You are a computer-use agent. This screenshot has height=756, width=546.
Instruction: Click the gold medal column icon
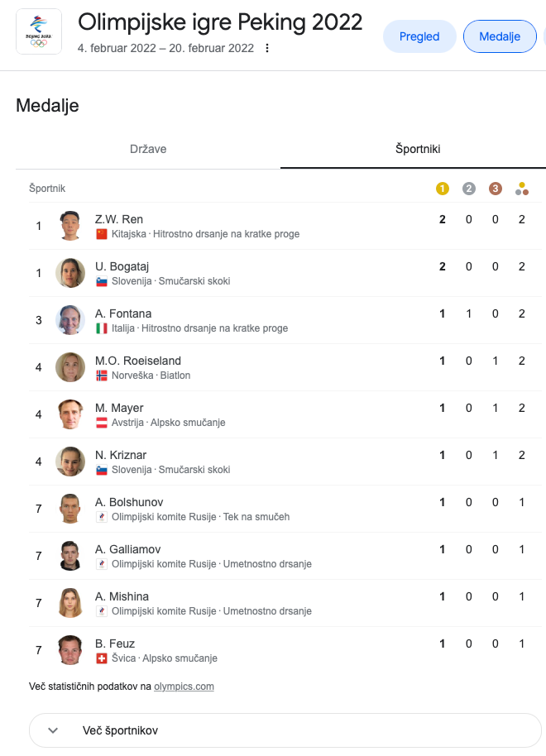click(442, 189)
